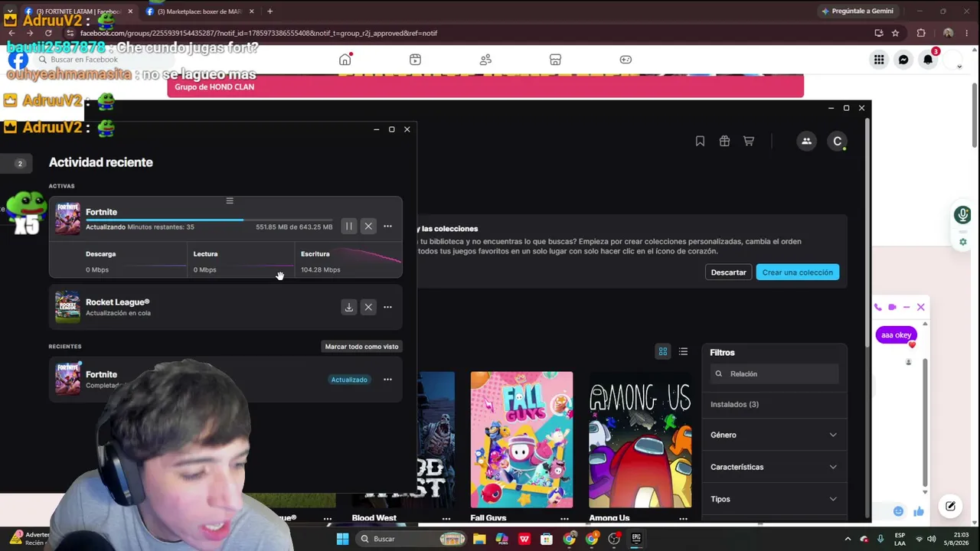Click the Relación filter search field
This screenshot has width=980, height=551.
coord(774,373)
